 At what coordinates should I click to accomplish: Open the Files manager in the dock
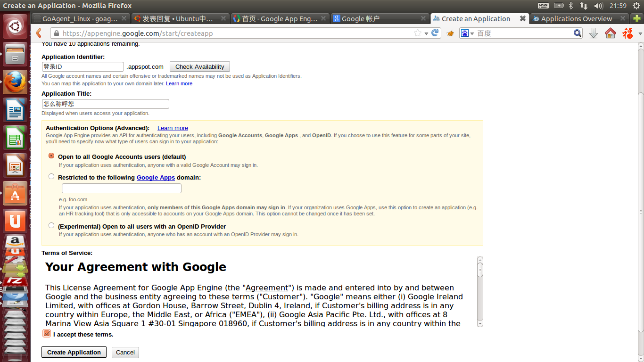(x=15, y=55)
